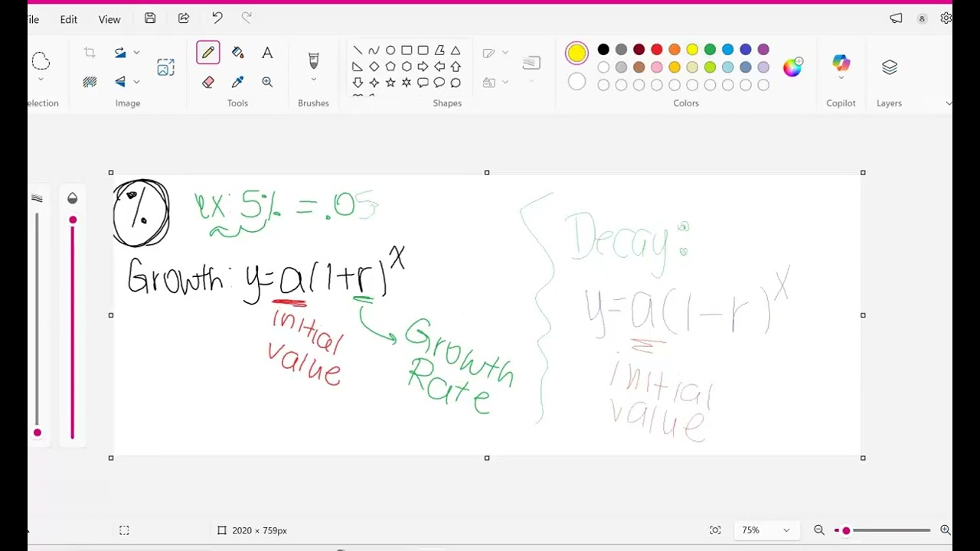Viewport: 980px width, 551px height.
Task: Click the free-form Selection tool
Action: [x=41, y=61]
